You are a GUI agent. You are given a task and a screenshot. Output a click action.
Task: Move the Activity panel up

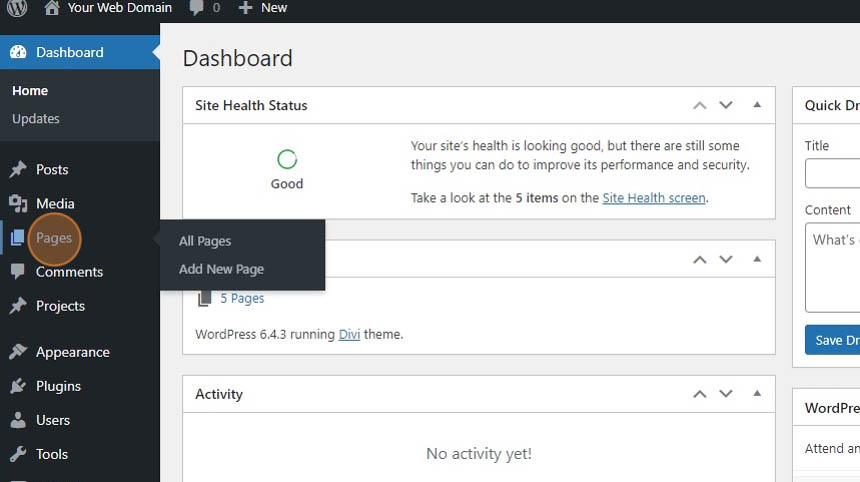point(699,394)
